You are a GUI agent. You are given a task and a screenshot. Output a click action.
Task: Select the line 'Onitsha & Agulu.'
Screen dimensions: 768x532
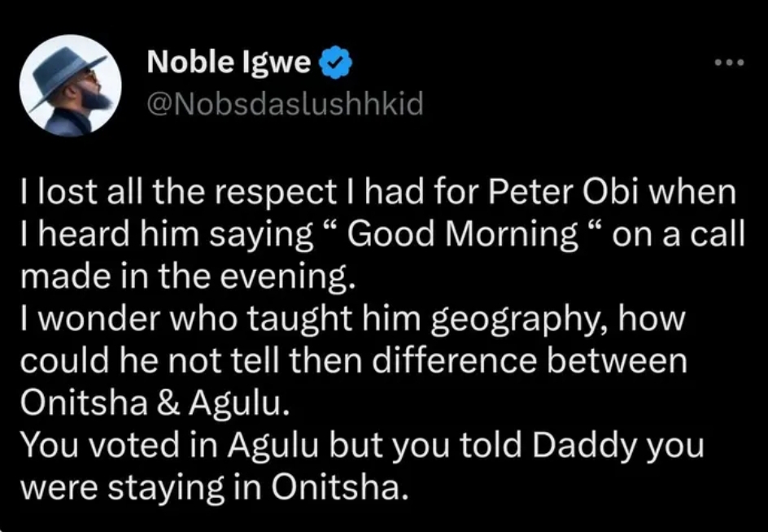[x=152, y=404]
